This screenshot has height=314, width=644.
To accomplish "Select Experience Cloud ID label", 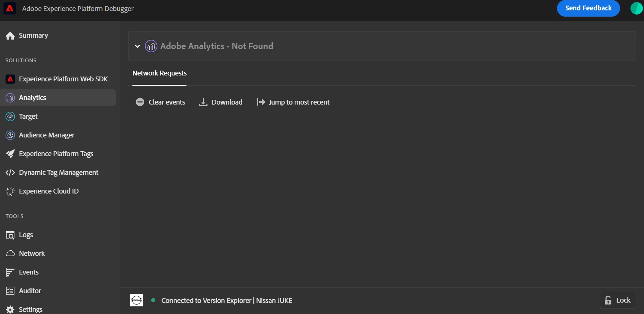I will [x=49, y=191].
